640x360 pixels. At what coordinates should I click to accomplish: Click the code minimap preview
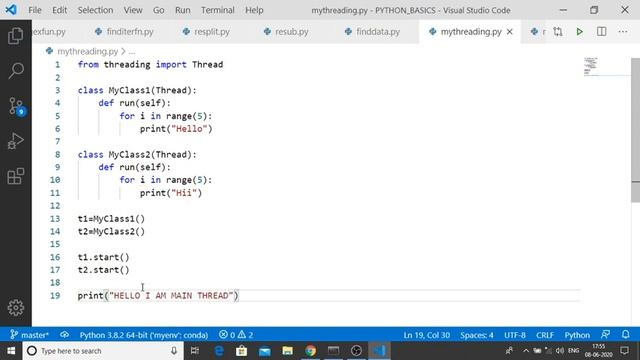(x=591, y=67)
